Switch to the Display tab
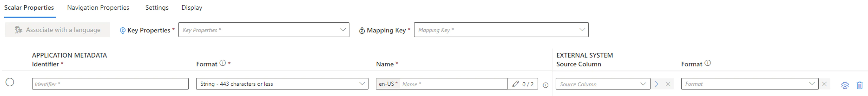Image resolution: width=868 pixels, height=96 pixels. click(x=192, y=8)
